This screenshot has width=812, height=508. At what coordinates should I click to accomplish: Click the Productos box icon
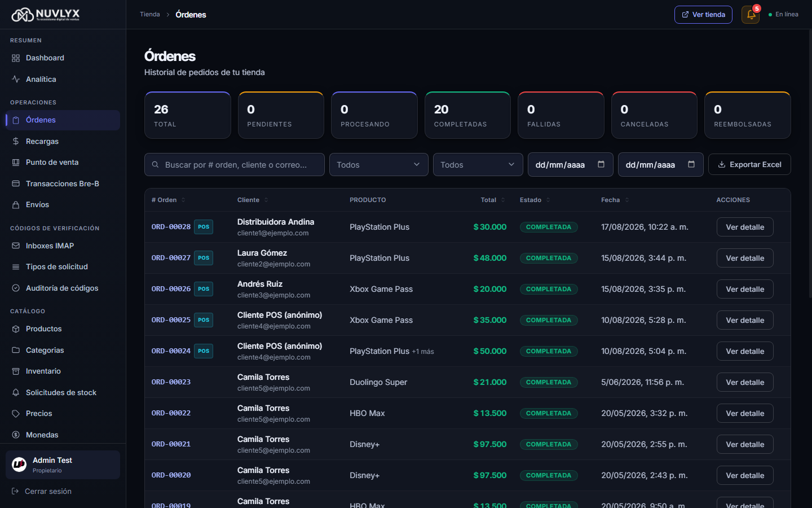[x=16, y=329]
